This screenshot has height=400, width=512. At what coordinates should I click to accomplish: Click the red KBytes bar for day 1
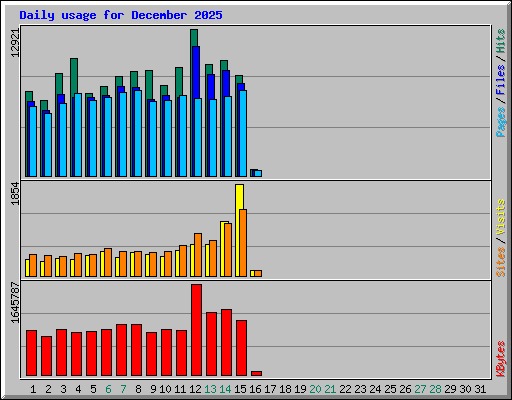tap(32, 353)
